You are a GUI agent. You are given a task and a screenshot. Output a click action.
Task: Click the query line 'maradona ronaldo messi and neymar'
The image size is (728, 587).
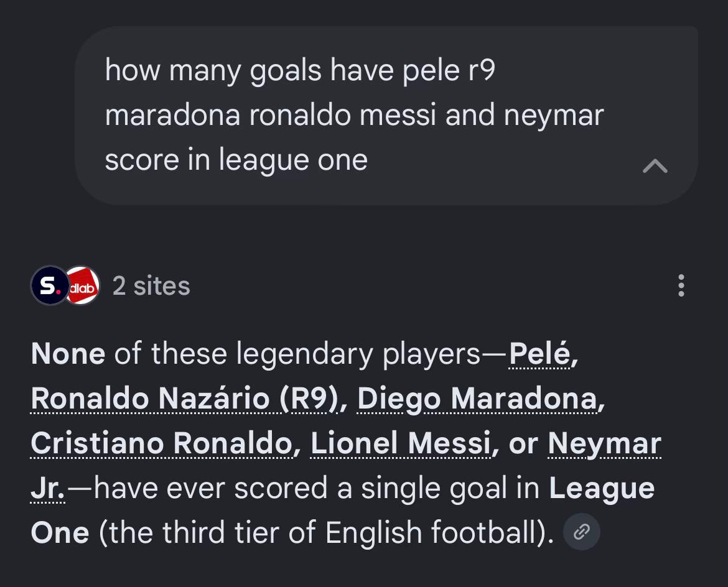pyautogui.click(x=354, y=115)
